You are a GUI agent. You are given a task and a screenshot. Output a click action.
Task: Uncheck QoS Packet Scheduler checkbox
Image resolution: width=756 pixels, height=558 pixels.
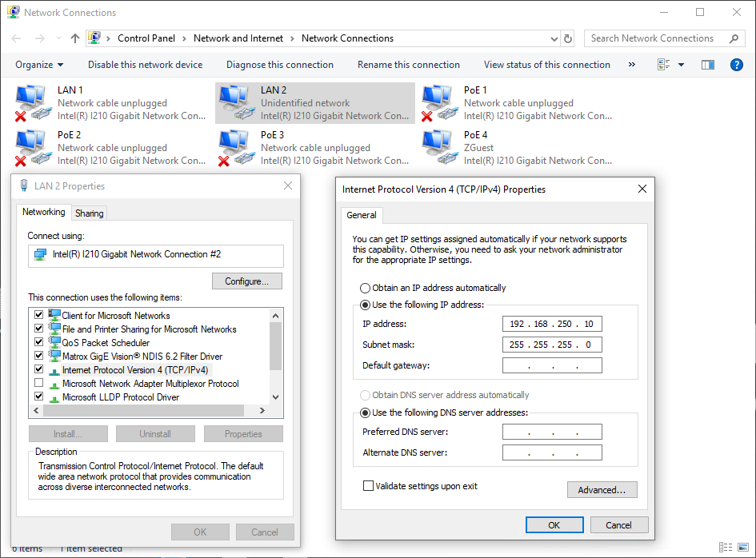click(x=38, y=342)
